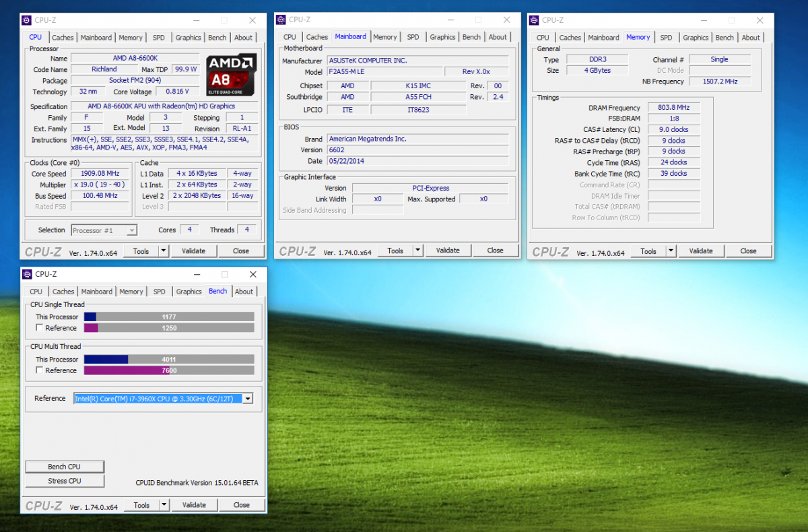808x532 pixels.
Task: Click the Multiplier value x 19.0
Action: coord(101,185)
